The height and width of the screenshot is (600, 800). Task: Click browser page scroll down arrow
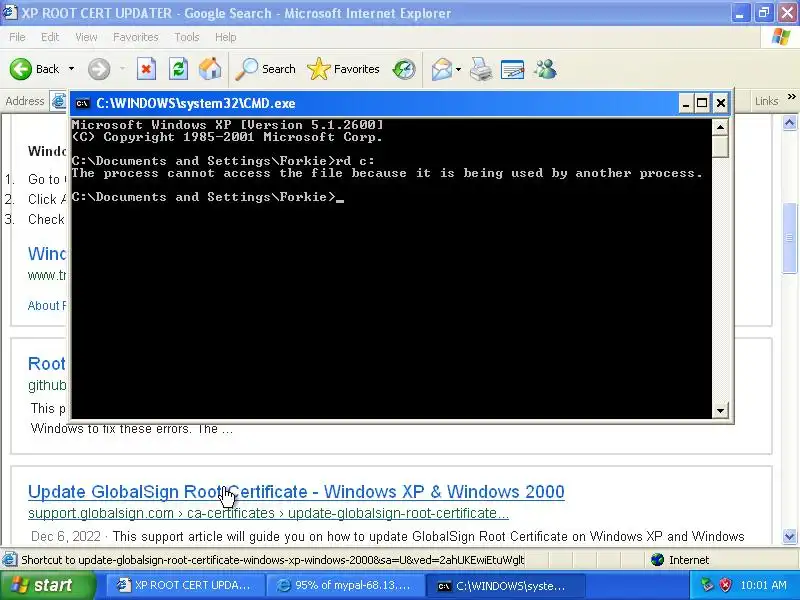789,536
